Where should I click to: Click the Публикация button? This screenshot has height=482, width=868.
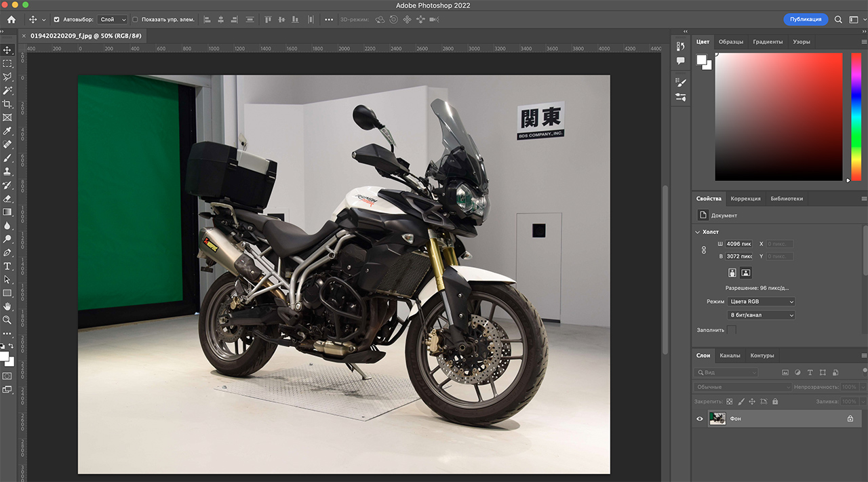click(805, 20)
